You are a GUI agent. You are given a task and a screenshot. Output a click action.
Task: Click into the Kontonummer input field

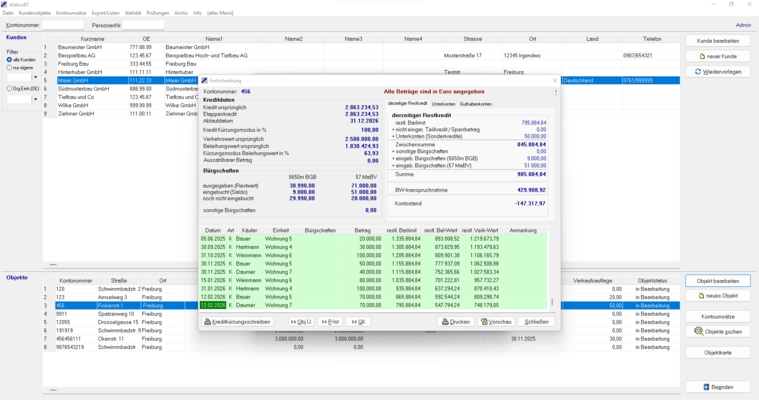tap(63, 25)
